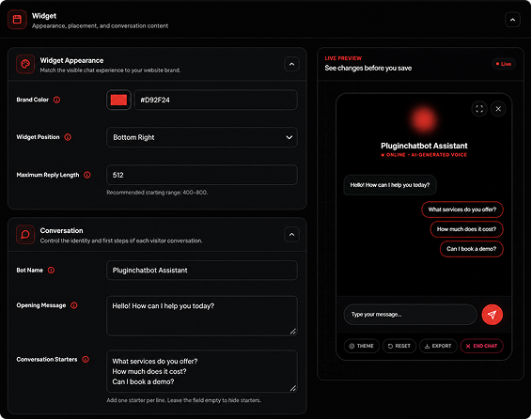Click the 'Add one starter per line' hint
The width and height of the screenshot is (532, 419).
pos(183,400)
